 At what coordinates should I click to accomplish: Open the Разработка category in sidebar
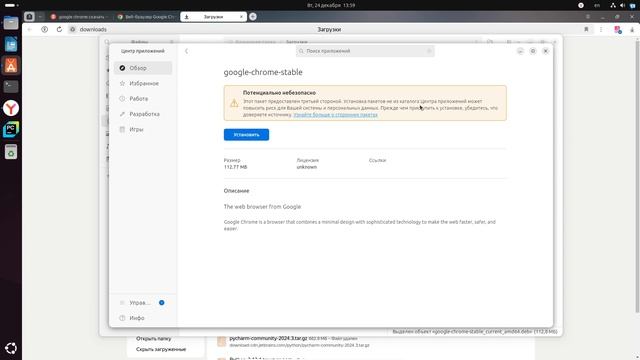[143, 114]
